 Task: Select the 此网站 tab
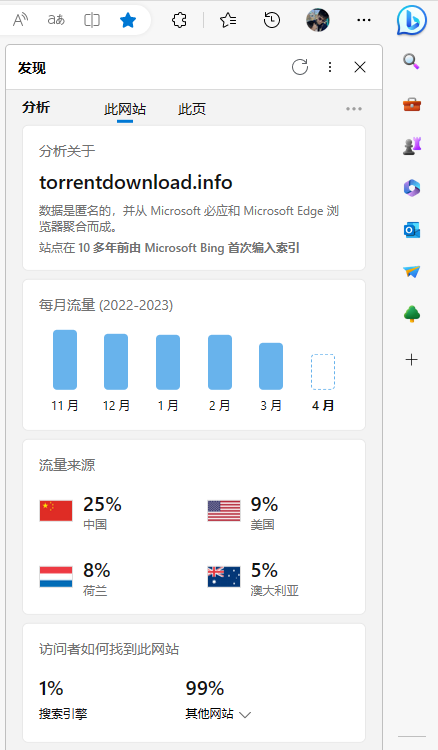point(125,109)
